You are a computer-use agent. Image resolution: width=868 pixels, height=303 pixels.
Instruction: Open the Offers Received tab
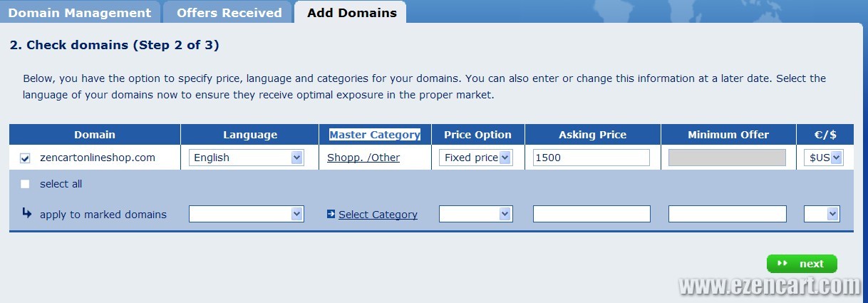pyautogui.click(x=229, y=13)
